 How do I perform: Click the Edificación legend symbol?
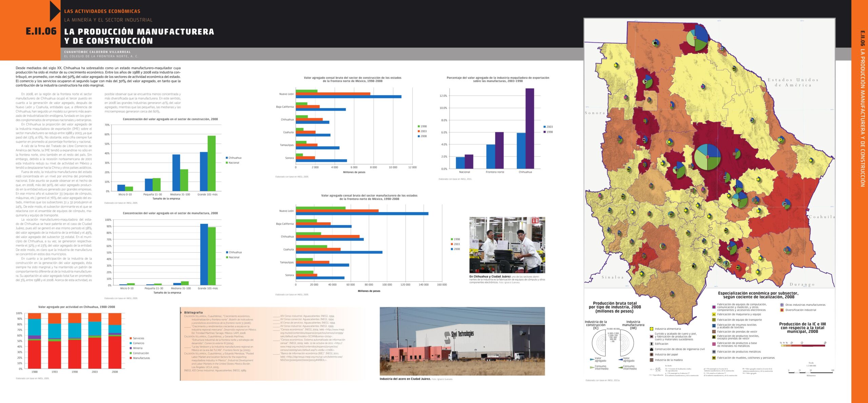point(651,344)
